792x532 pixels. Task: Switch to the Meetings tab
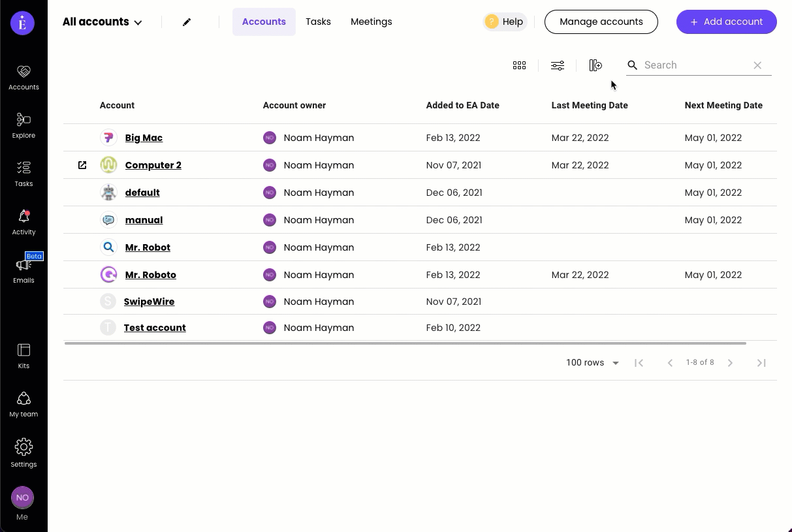(371, 22)
